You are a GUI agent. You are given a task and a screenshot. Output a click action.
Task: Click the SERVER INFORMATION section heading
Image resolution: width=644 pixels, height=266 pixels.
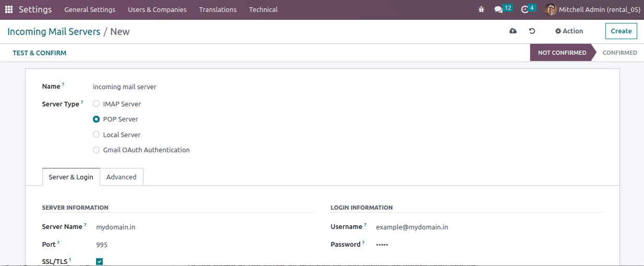[75, 208]
